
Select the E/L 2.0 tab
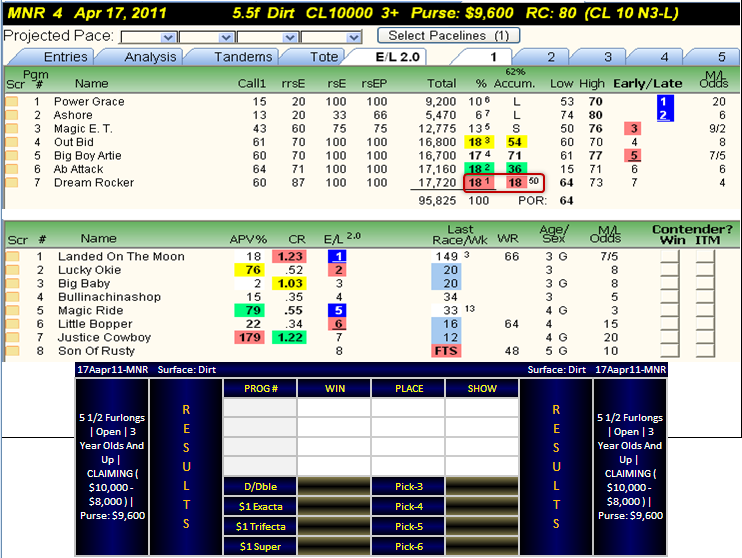398,57
